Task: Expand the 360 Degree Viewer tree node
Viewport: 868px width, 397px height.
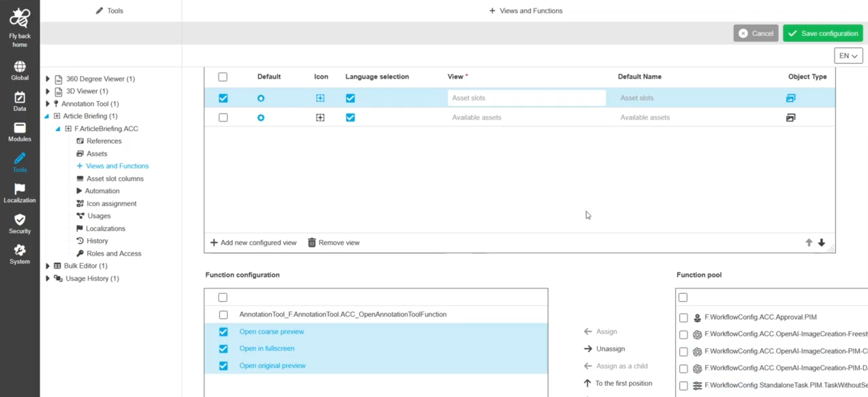Action: coord(48,79)
